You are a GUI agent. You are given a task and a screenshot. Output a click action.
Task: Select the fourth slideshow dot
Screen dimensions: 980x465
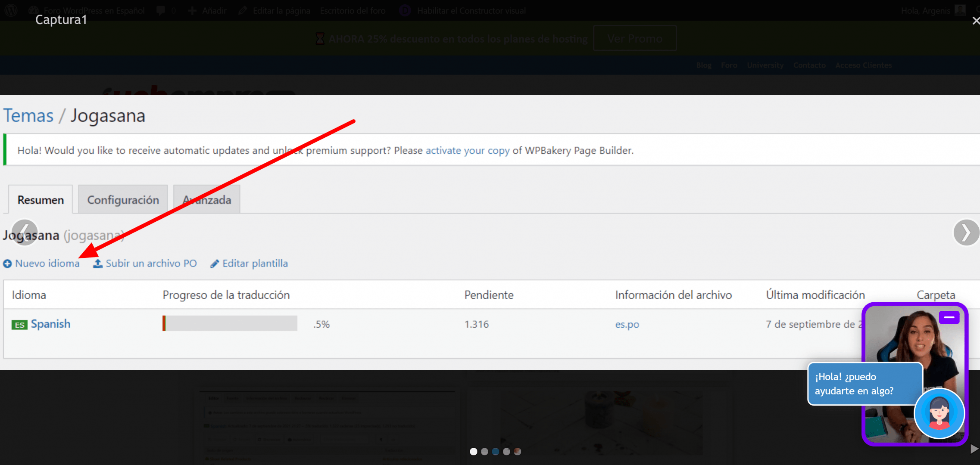point(506,451)
